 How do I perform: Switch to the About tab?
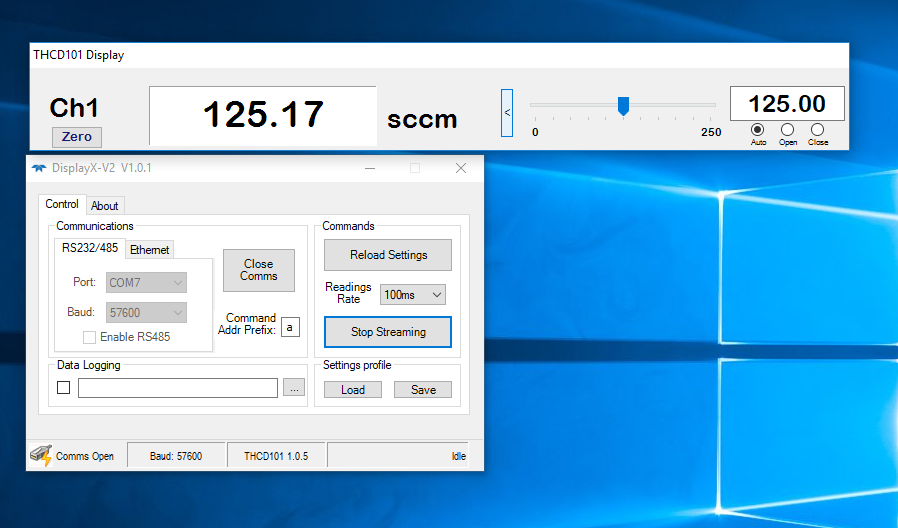(x=105, y=206)
